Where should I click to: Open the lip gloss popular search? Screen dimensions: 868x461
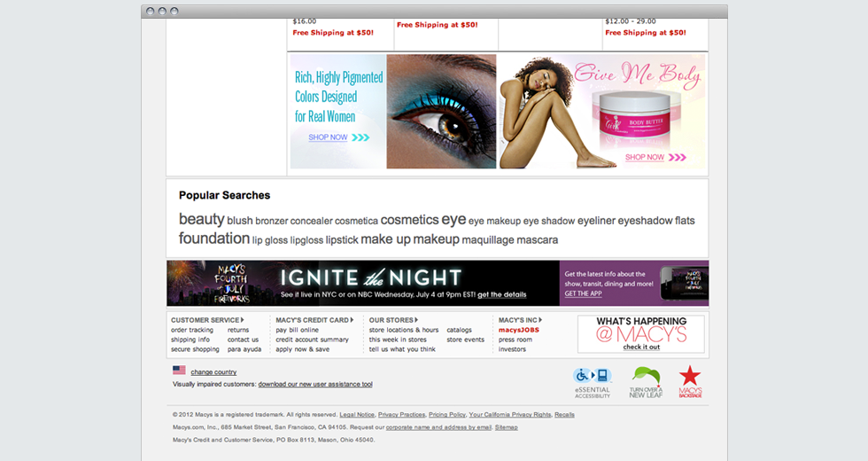tap(270, 240)
